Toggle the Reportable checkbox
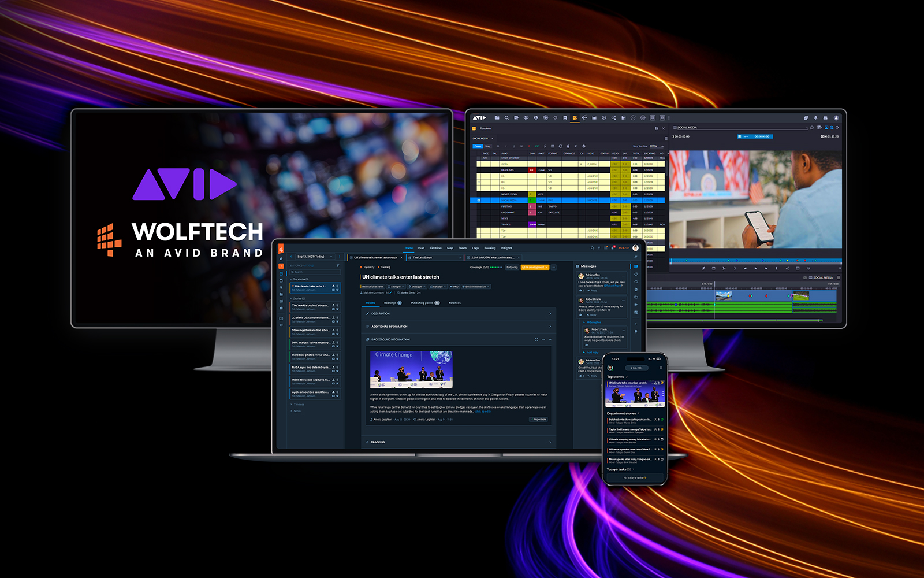 coord(538,419)
